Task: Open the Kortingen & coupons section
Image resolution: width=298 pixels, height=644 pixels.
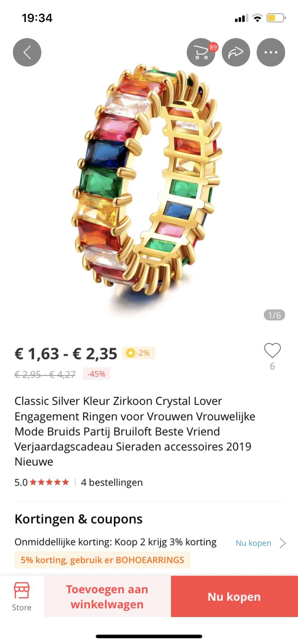Action: [78, 519]
